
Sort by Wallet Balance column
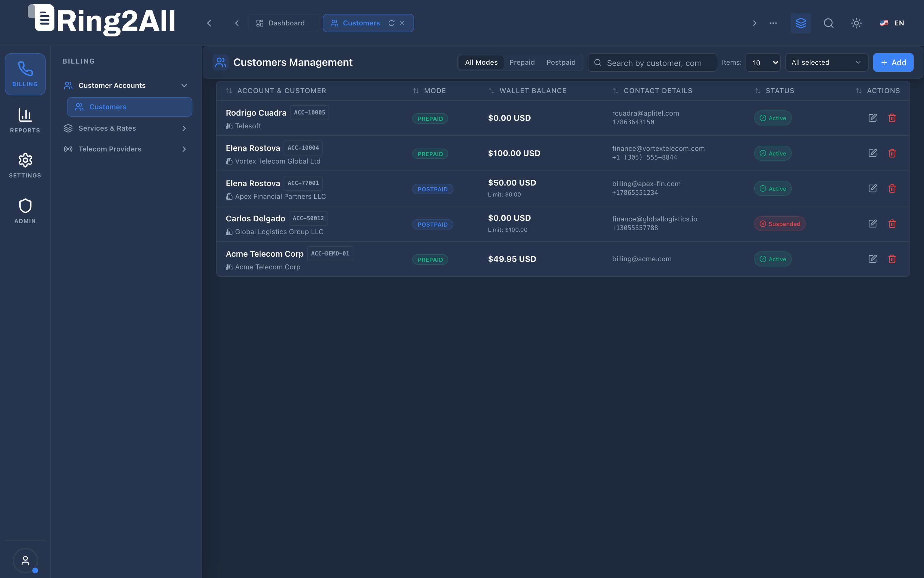[527, 90]
